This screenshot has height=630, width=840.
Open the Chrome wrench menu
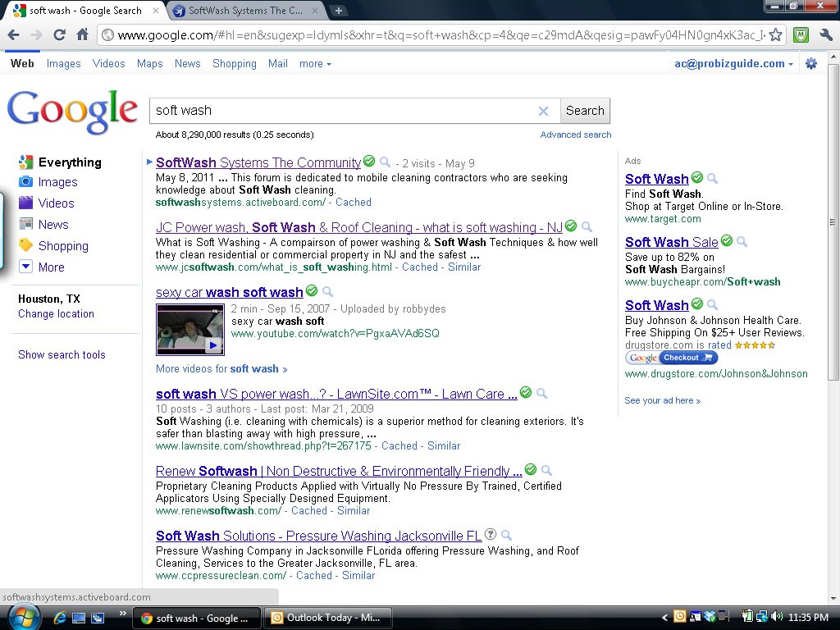point(826,35)
